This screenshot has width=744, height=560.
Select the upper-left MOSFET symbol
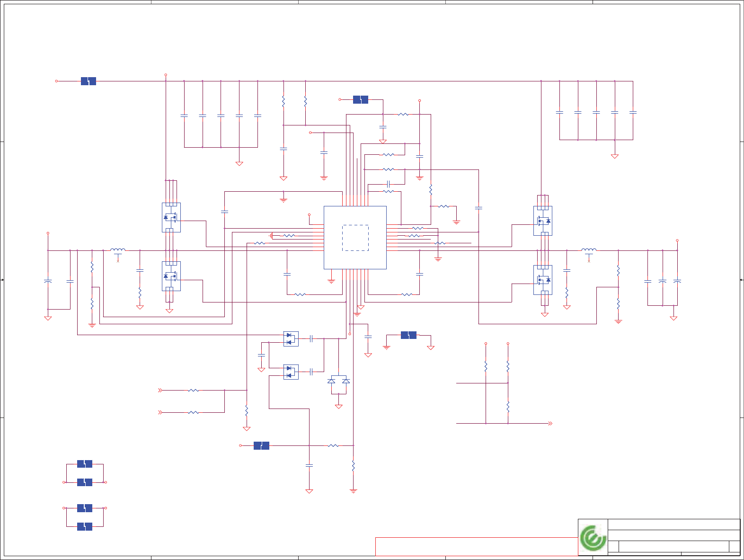point(171,217)
